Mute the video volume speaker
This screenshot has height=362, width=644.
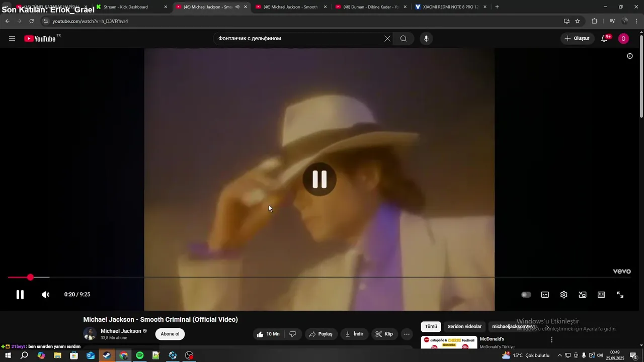45,295
